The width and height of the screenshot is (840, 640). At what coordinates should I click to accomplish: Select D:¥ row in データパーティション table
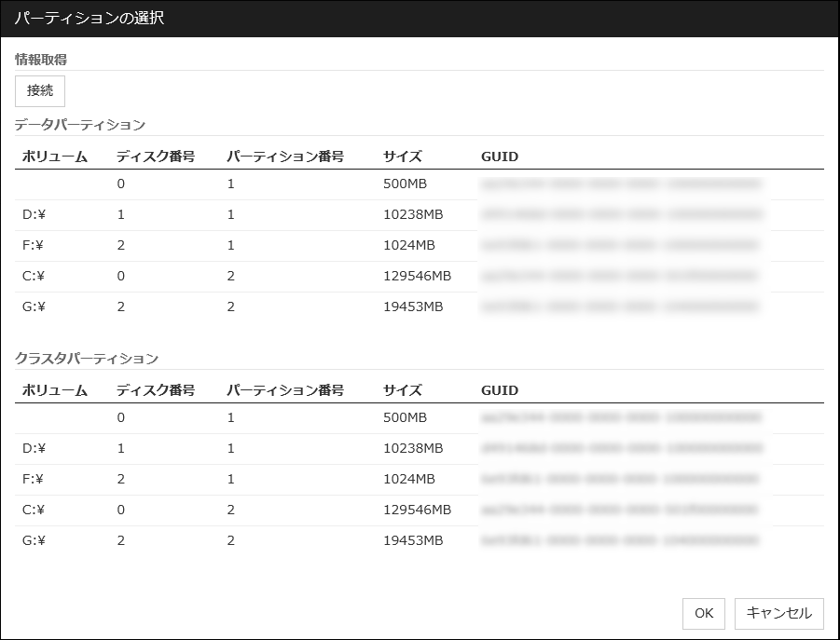point(34,215)
